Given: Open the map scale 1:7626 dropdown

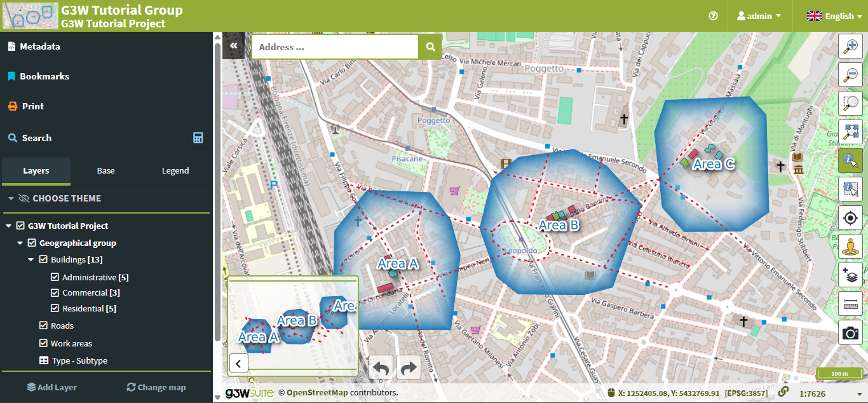Looking at the screenshot, I should (830, 393).
